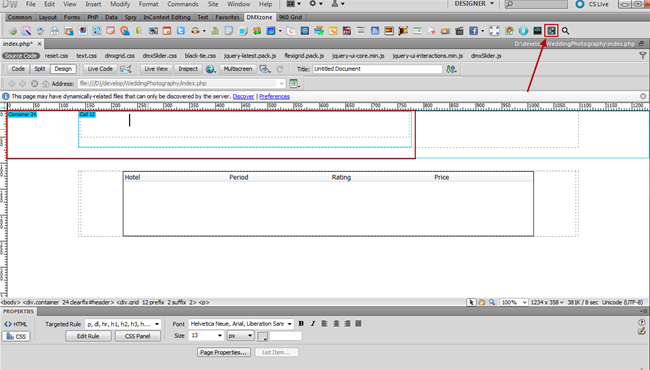The width and height of the screenshot is (650, 370).
Task: Toggle bold text in Properties panel
Action: click(x=301, y=324)
